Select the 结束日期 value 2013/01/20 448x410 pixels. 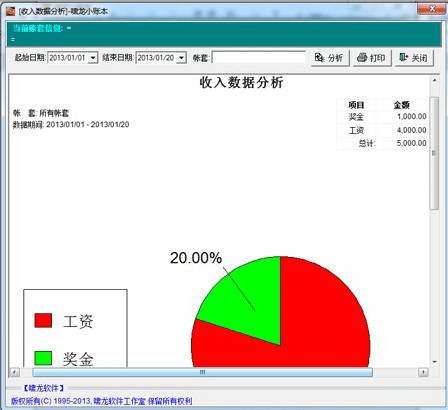156,58
